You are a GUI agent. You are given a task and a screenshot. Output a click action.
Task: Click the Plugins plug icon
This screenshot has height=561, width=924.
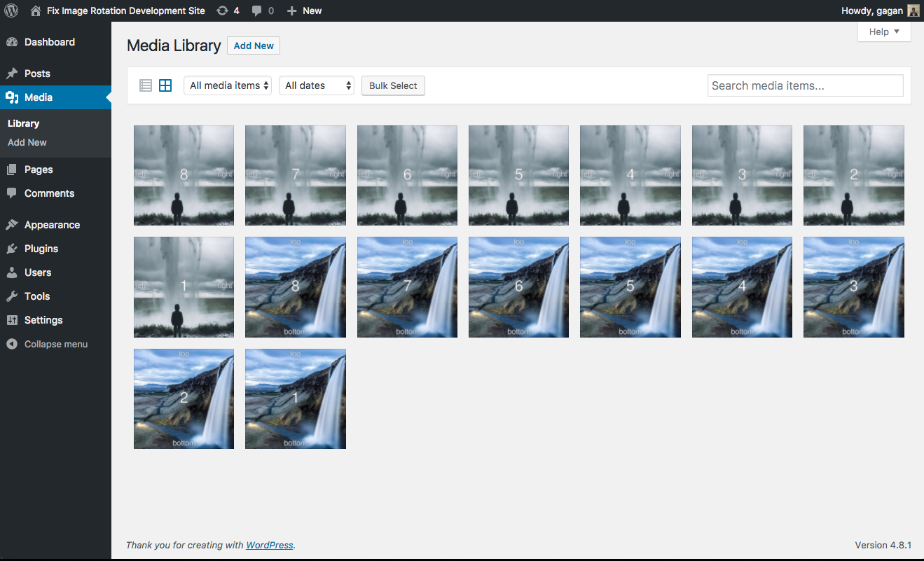point(12,249)
